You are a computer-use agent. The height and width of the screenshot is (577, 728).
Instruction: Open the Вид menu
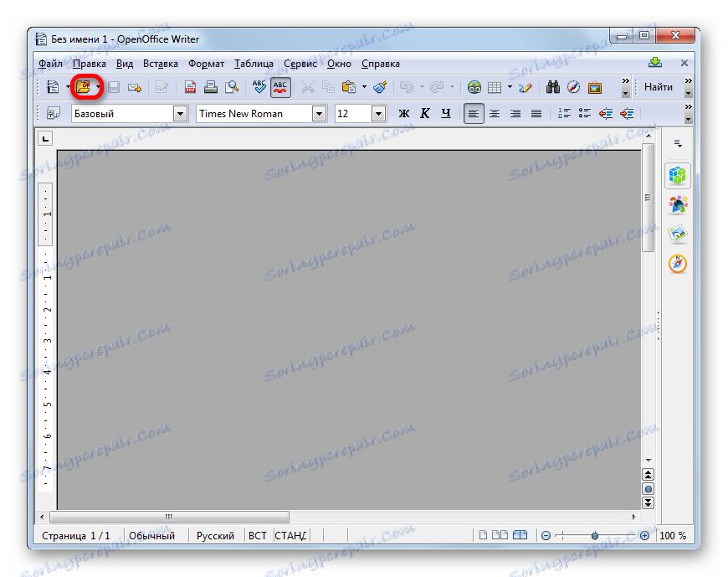tap(125, 64)
